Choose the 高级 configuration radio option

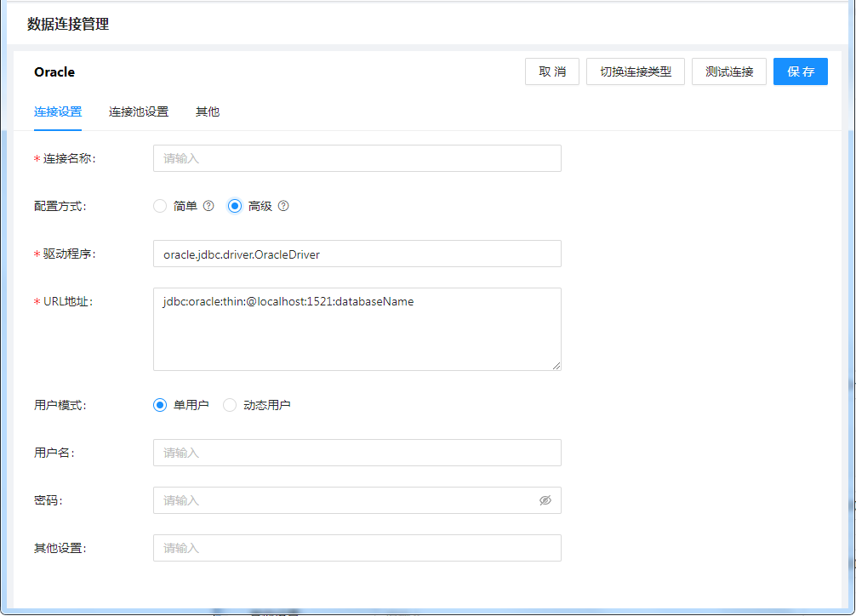click(x=235, y=206)
